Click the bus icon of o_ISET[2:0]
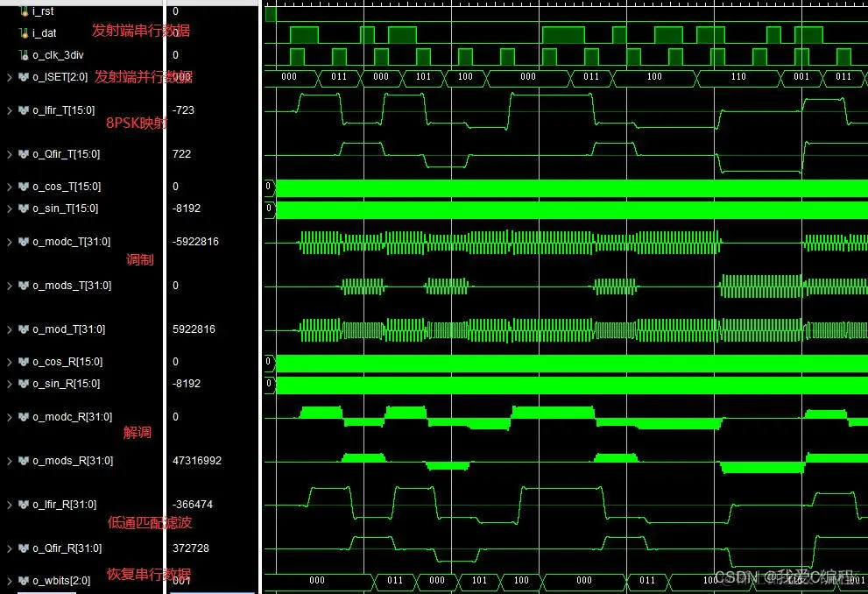This screenshot has height=594, width=868. [24, 77]
